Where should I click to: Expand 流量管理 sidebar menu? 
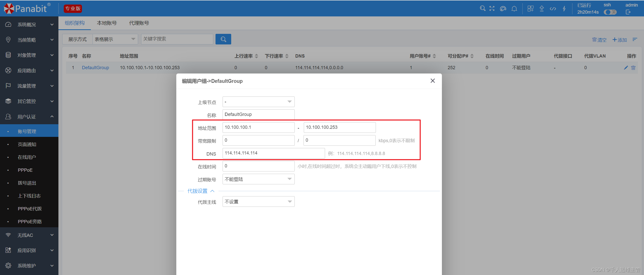pos(29,86)
